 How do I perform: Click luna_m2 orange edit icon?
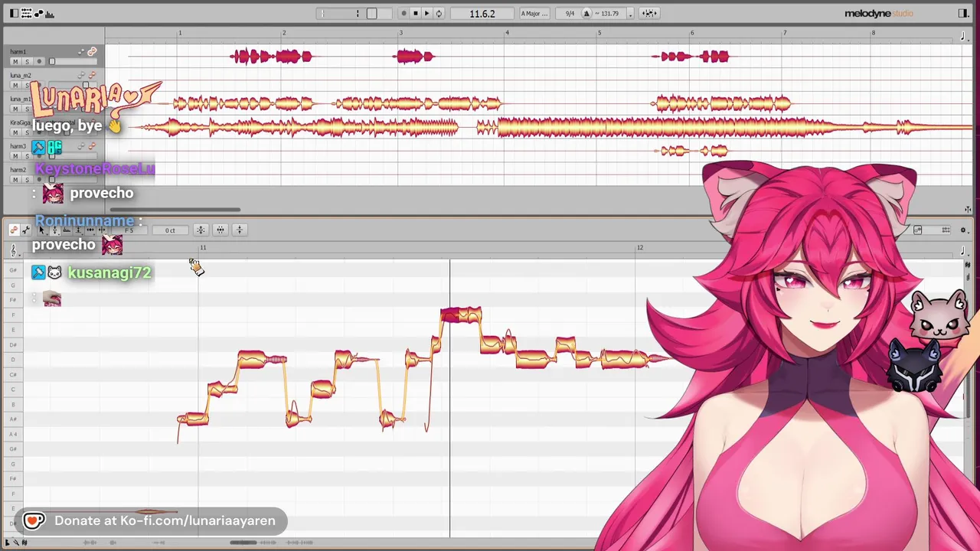tap(92, 75)
